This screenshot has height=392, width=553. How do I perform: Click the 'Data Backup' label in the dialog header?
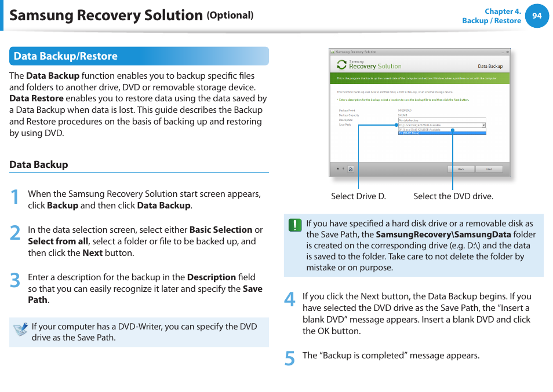490,66
